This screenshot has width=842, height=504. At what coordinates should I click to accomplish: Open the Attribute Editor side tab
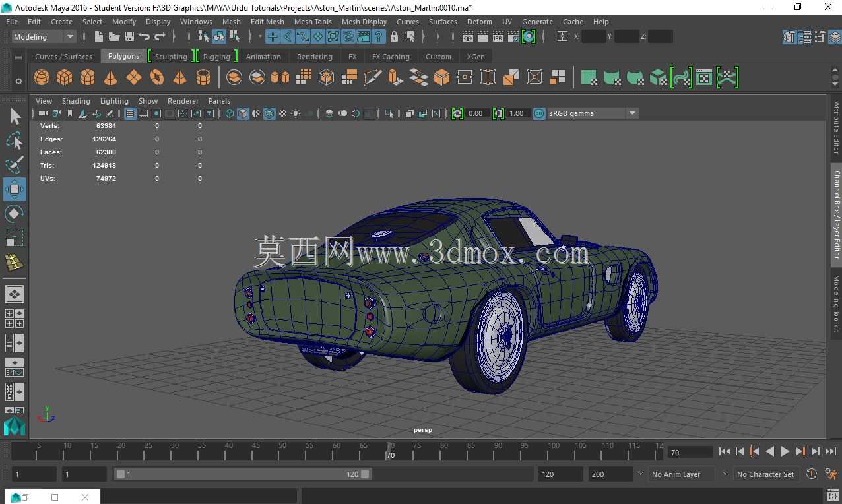point(836,127)
